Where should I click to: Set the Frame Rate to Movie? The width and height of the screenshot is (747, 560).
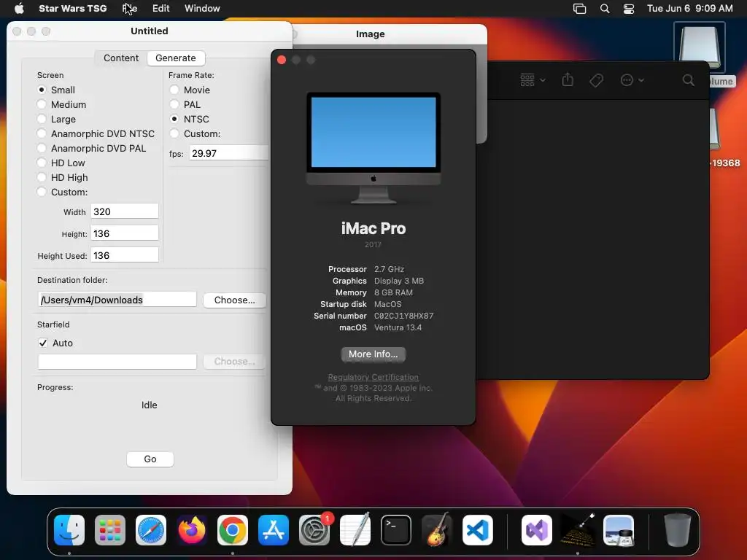(x=174, y=90)
